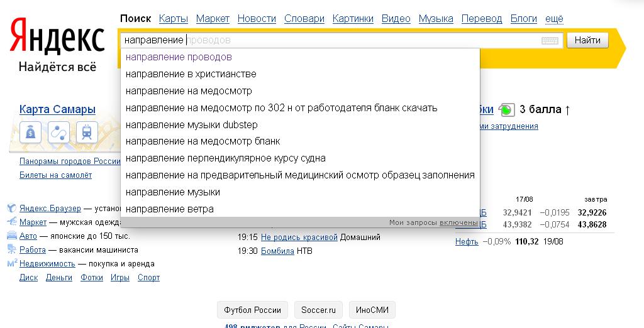Click the car icon beside Авто
Screen dimensions: 644x328
tap(12, 236)
